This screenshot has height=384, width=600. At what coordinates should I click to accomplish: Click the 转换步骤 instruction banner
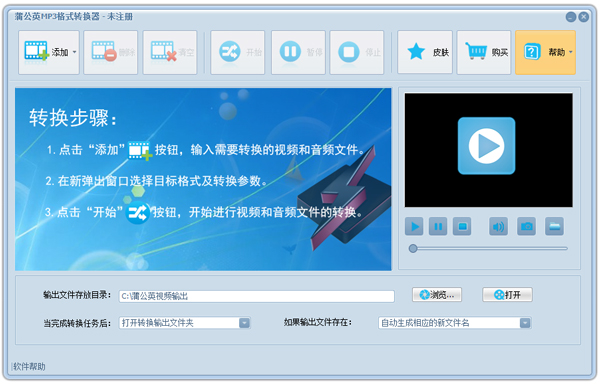203,179
